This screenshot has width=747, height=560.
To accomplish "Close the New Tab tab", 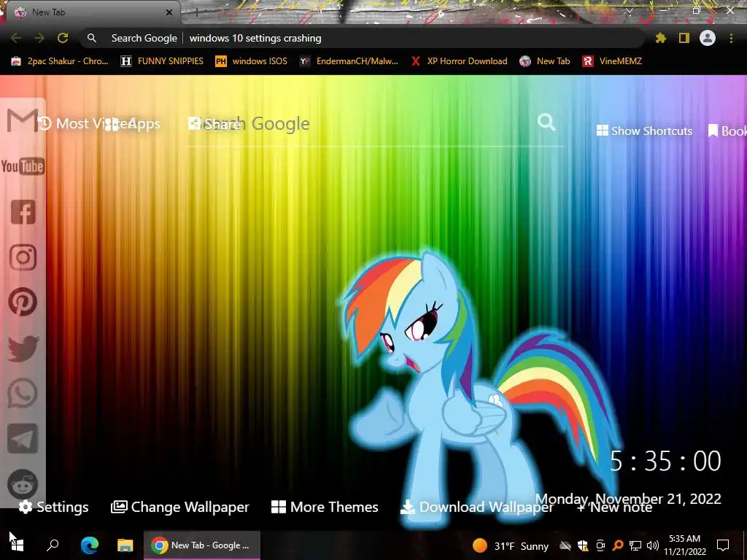I will point(169,12).
